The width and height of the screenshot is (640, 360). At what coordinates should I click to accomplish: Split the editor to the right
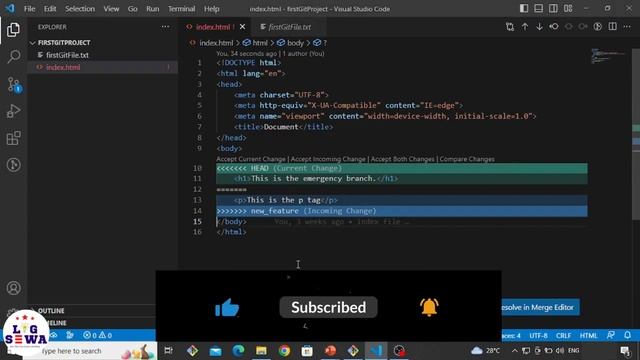[x=613, y=27]
